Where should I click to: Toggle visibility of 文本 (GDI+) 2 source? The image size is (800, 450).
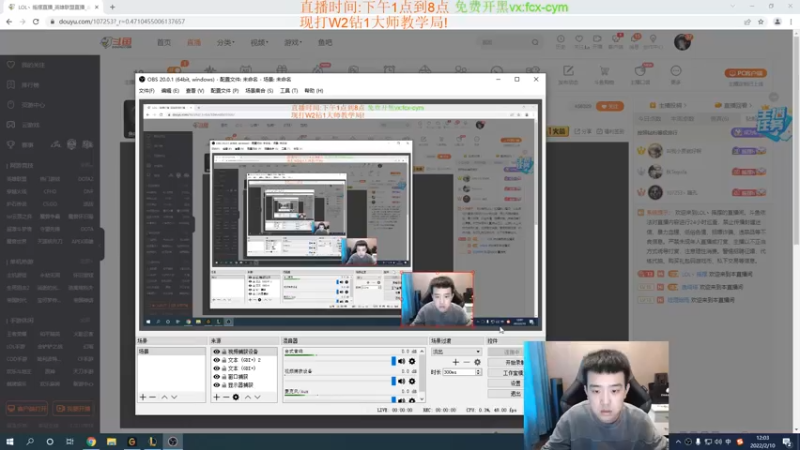(x=216, y=360)
